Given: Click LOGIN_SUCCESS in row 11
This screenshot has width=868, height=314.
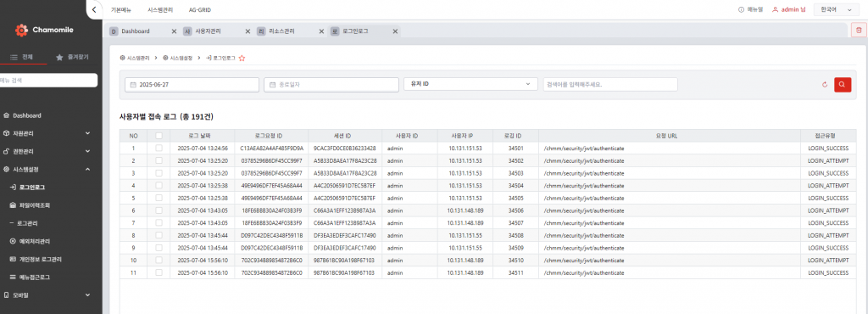Looking at the screenshot, I should pos(828,273).
